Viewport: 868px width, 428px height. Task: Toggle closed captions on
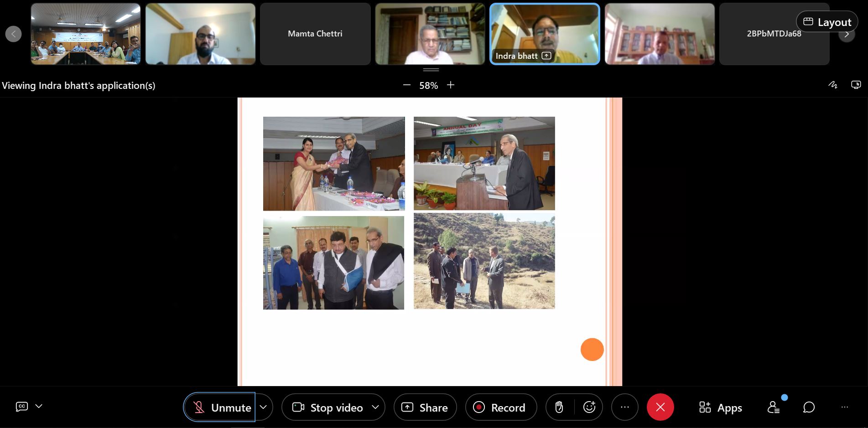coord(21,407)
